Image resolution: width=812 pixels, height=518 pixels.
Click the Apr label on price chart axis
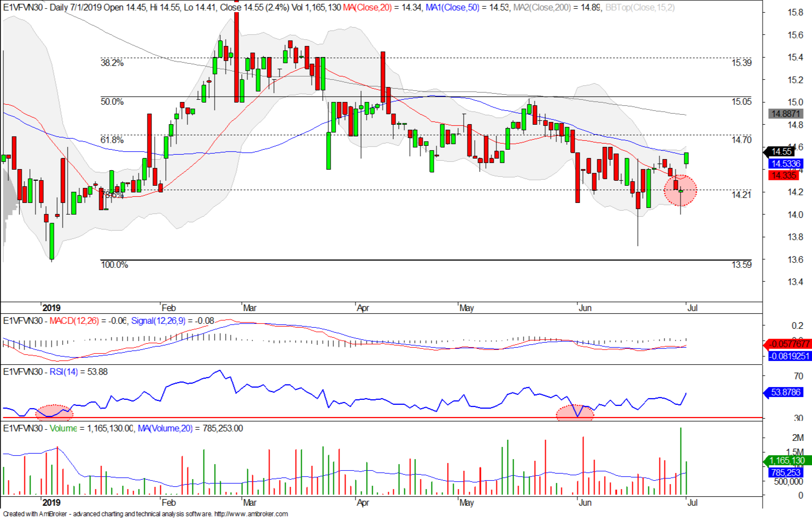coord(363,308)
